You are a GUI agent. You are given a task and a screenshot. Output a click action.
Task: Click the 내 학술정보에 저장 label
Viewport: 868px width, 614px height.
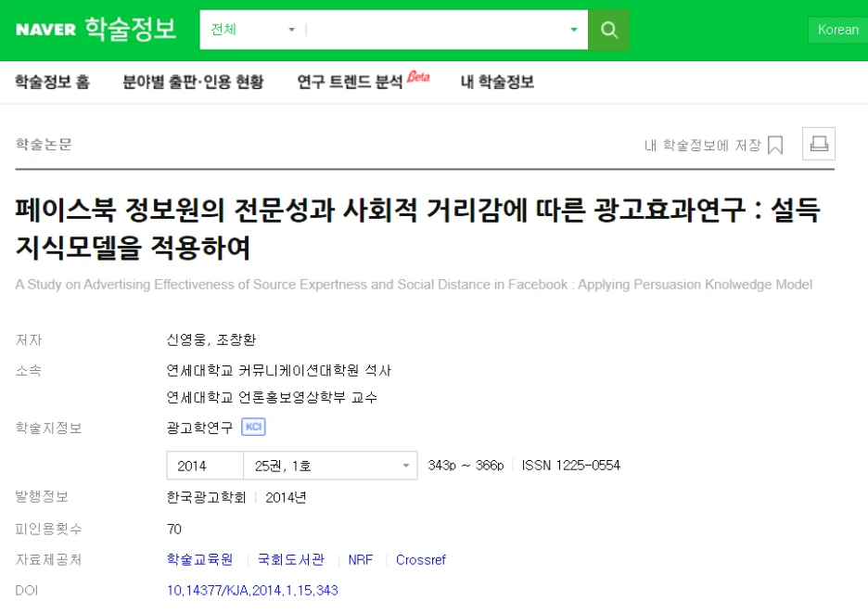[x=703, y=145]
